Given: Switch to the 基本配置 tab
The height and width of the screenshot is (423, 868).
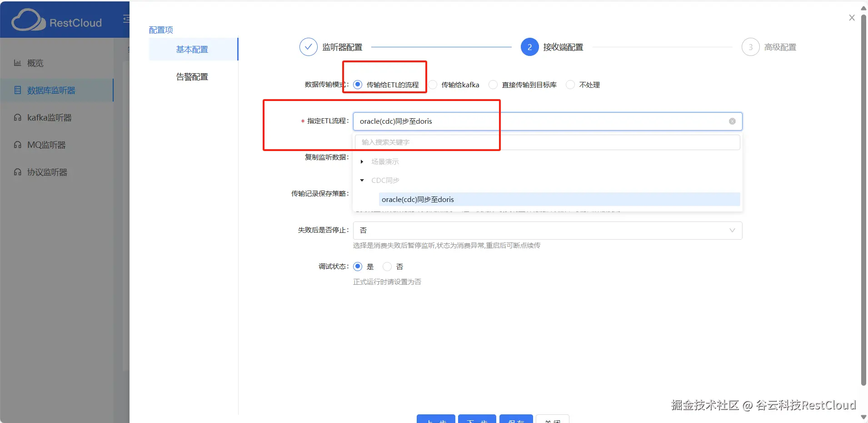Looking at the screenshot, I should pos(193,49).
